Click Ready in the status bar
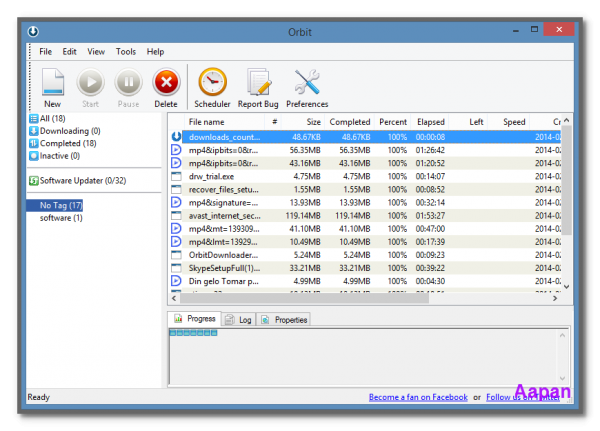Viewport: 600px width, 431px height. coord(39,397)
